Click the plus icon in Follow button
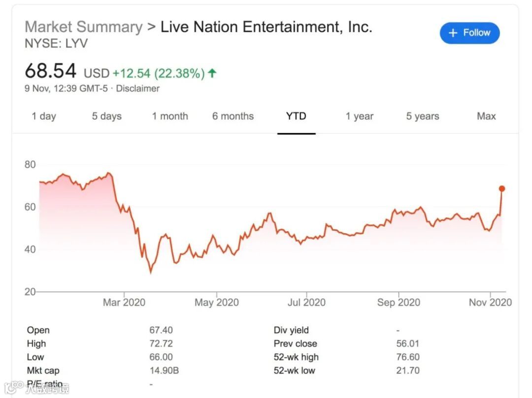Screen dimensions: 532x398 click(x=454, y=33)
